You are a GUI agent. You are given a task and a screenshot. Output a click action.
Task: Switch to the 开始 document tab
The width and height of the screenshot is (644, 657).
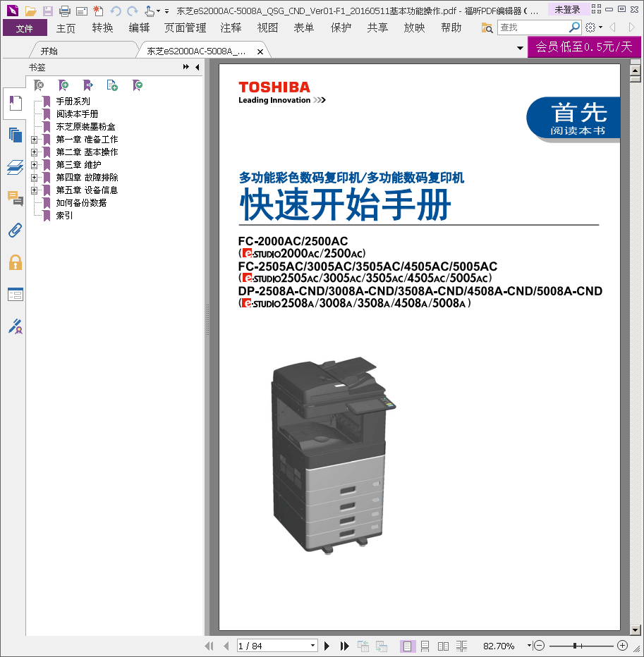click(49, 51)
